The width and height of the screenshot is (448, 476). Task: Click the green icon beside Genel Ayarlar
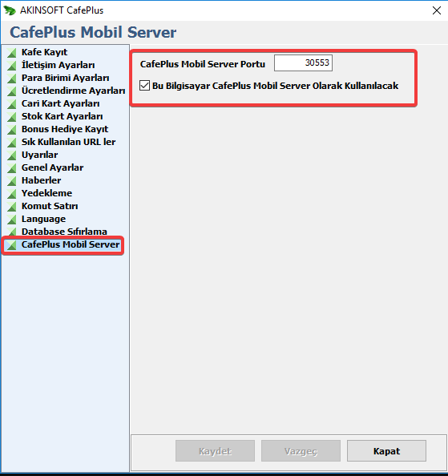pyautogui.click(x=12, y=167)
